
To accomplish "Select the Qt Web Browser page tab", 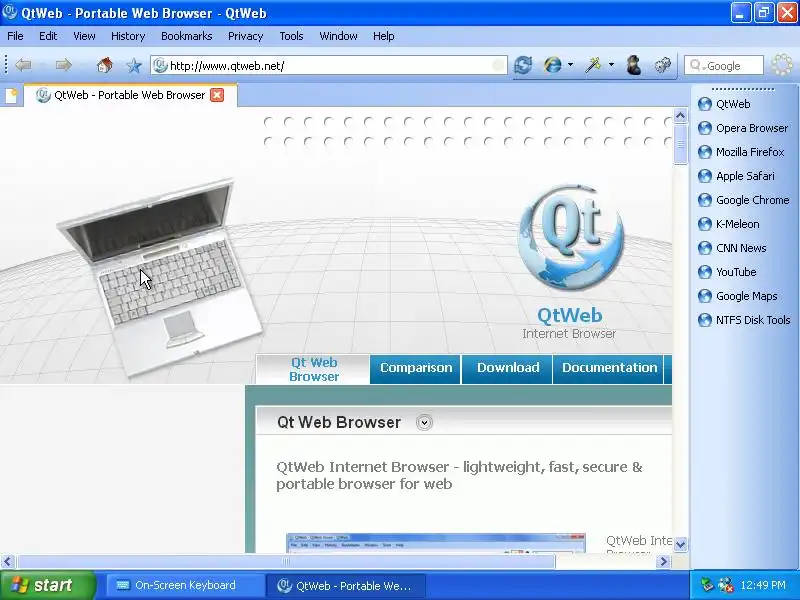I will click(x=313, y=369).
